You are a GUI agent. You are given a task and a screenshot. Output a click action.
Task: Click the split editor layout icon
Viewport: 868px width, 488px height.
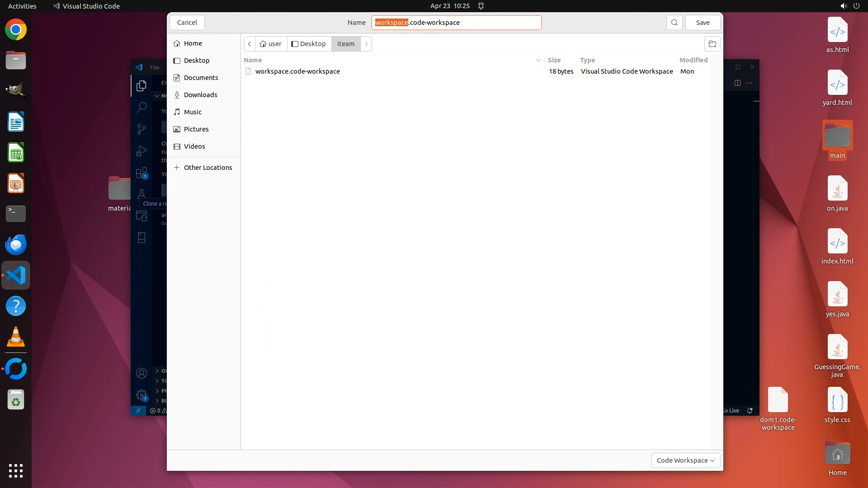(737, 83)
